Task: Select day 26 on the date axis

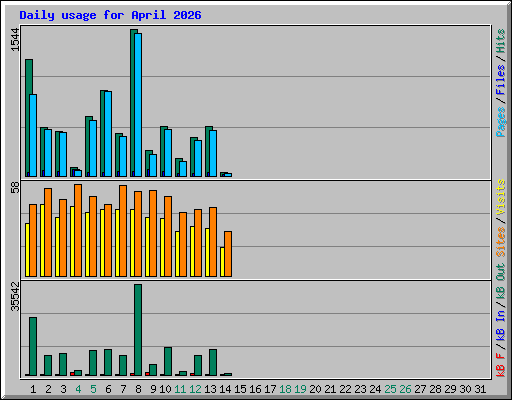Action: 405,389
